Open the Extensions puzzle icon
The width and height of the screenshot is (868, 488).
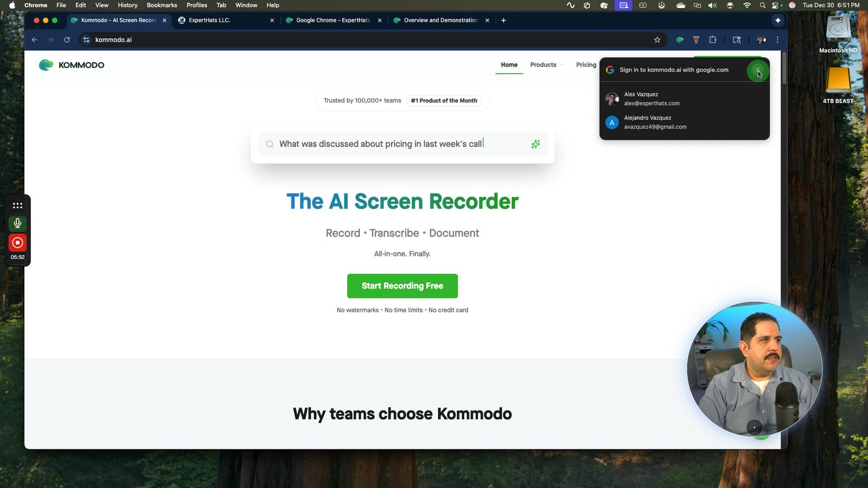[713, 40]
